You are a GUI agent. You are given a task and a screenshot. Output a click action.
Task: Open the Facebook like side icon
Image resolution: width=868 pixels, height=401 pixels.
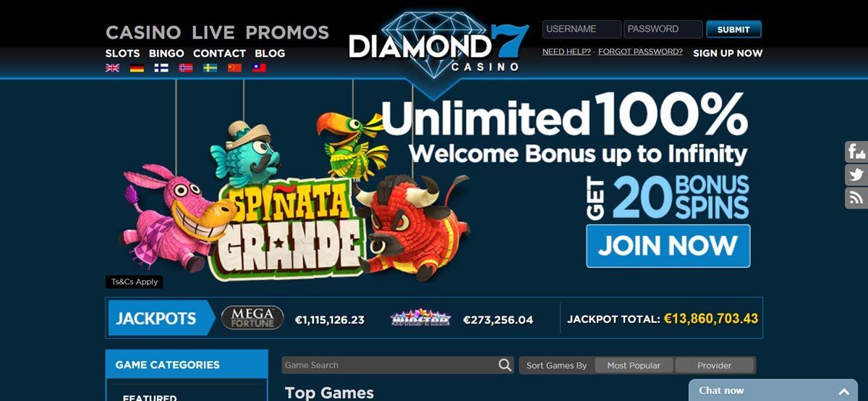pos(856,152)
